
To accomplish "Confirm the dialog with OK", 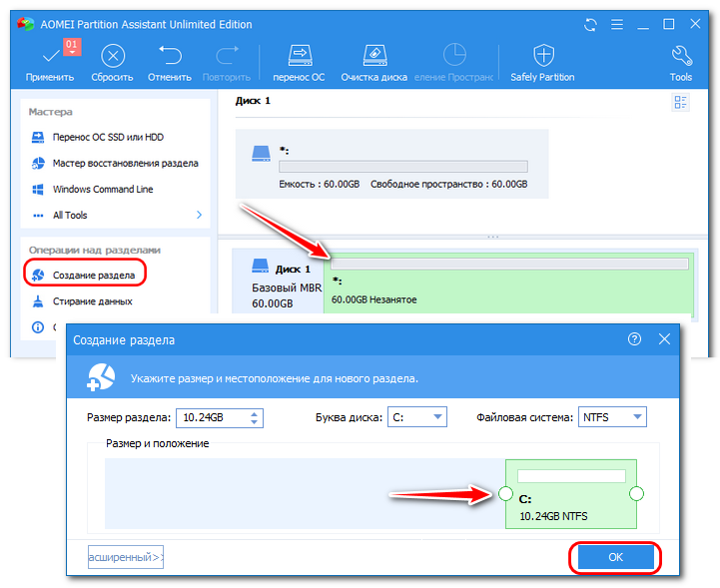I will 615,557.
